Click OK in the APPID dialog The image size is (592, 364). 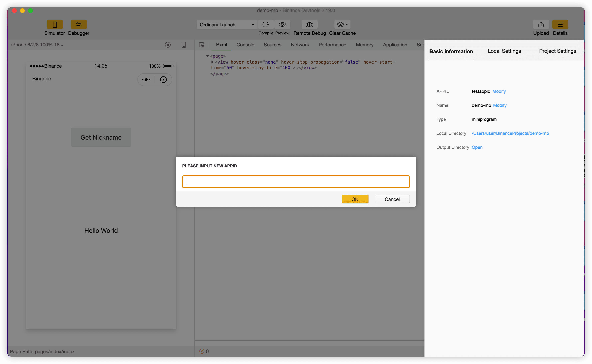pyautogui.click(x=355, y=199)
